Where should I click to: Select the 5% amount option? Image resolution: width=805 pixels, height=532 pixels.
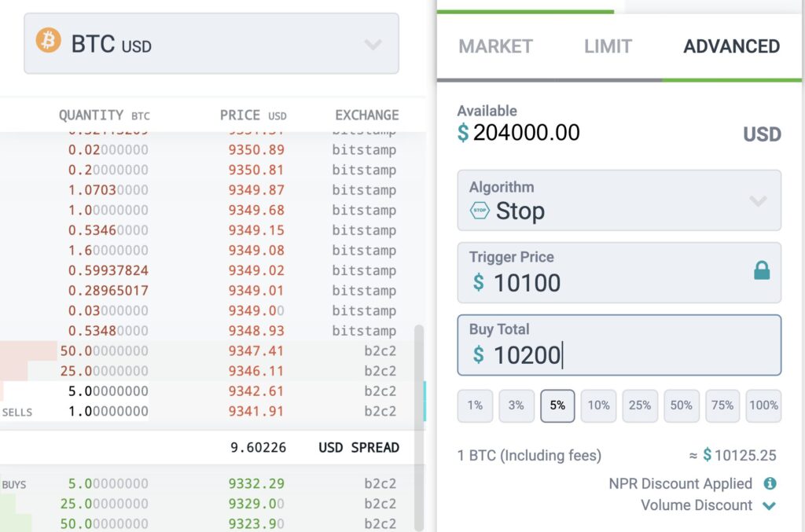point(557,405)
